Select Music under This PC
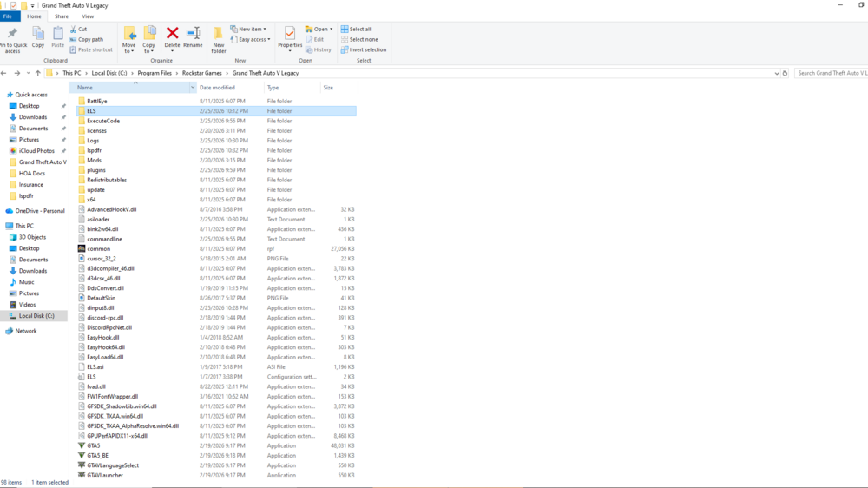868x488 pixels. point(26,282)
